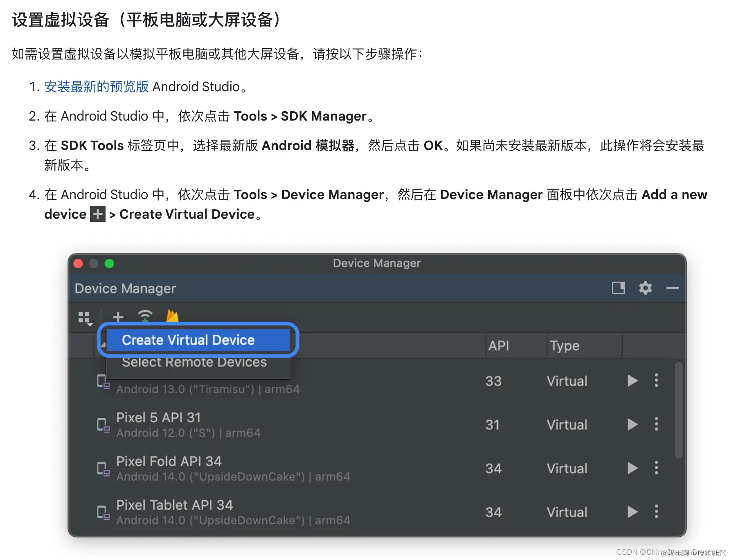Click Android 12.0 ("S") arm64 text

click(188, 433)
